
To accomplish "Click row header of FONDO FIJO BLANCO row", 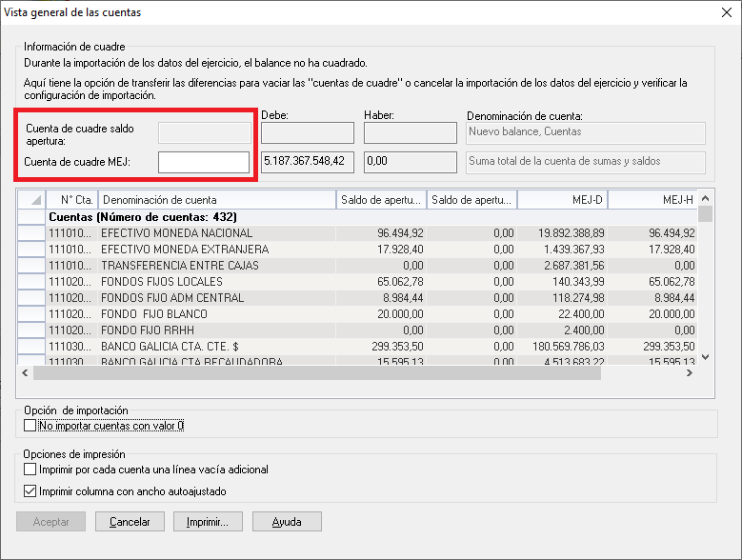I will (x=31, y=314).
